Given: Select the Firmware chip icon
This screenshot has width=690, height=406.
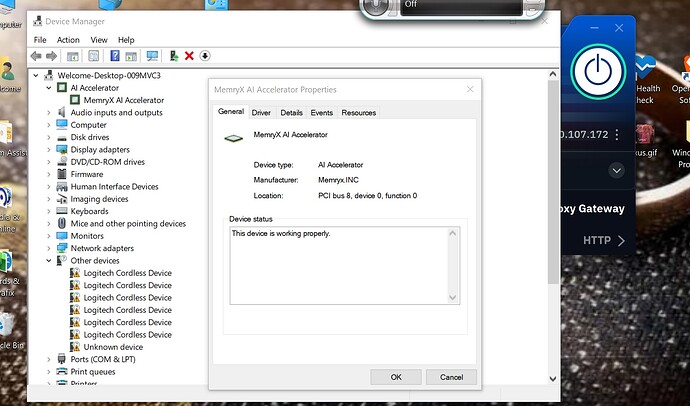Looking at the screenshot, I should [x=62, y=174].
